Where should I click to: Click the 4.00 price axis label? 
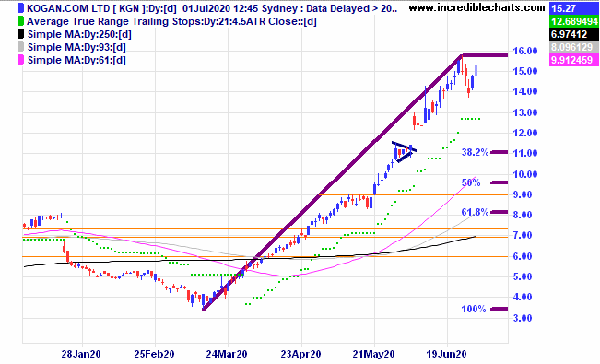[x=523, y=297]
